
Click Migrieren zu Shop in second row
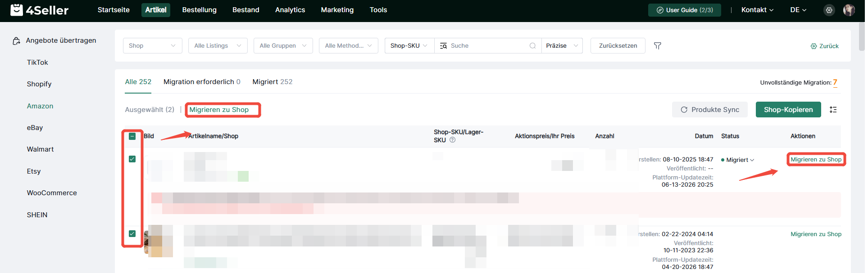(x=816, y=234)
